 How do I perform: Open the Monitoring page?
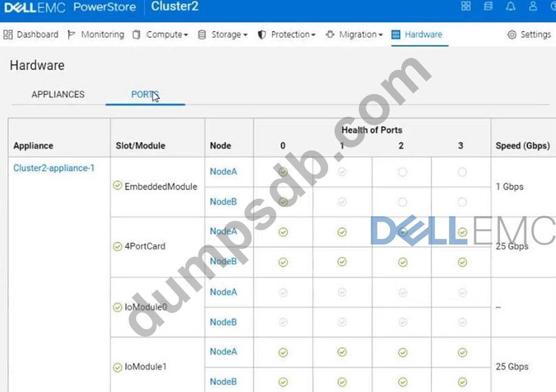[96, 35]
